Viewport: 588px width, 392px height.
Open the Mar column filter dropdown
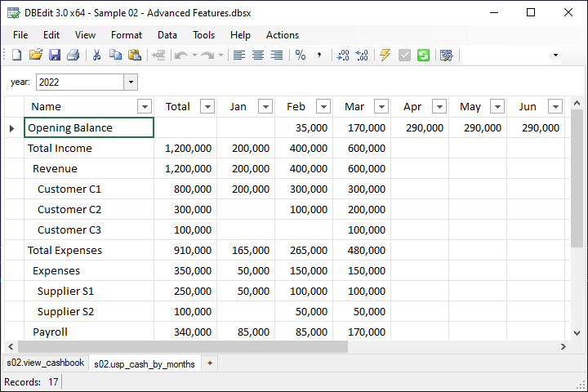[381, 106]
